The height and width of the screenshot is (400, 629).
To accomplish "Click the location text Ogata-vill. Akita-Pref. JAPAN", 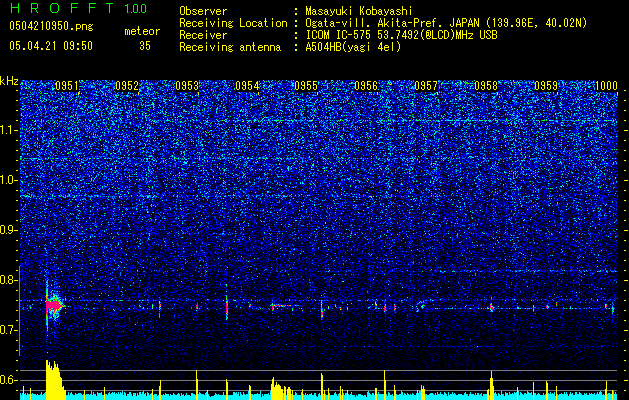I will (x=393, y=23).
